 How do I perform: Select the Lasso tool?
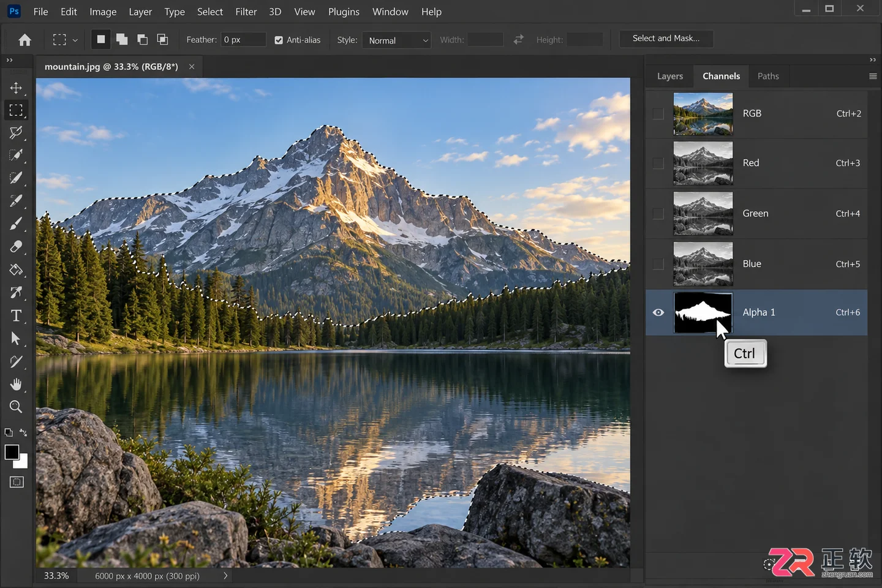pos(16,132)
